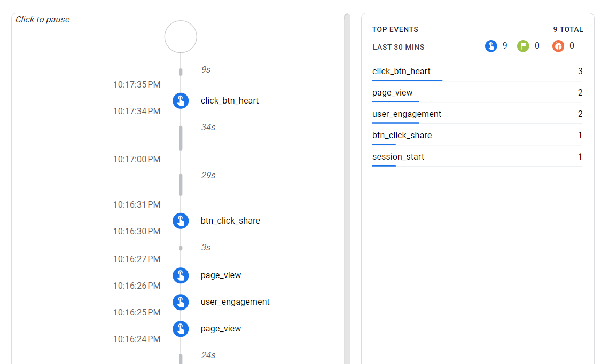Click the blue events count icon

coord(491,46)
